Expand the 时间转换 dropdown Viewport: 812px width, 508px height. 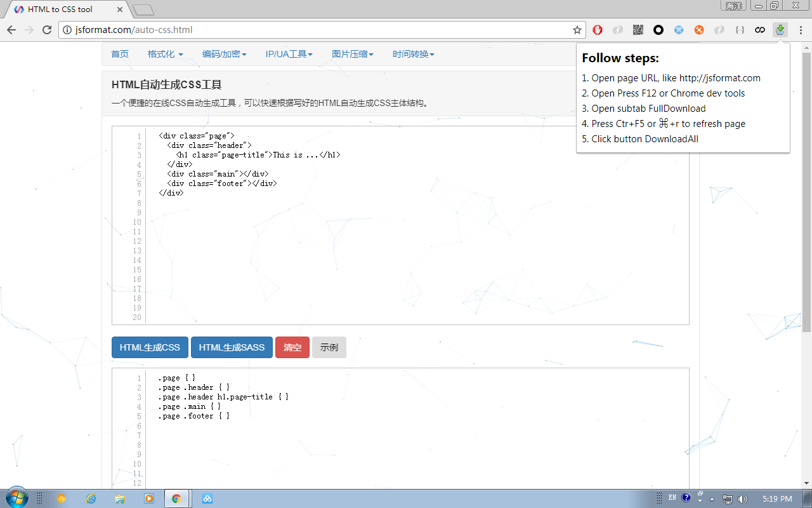click(412, 54)
